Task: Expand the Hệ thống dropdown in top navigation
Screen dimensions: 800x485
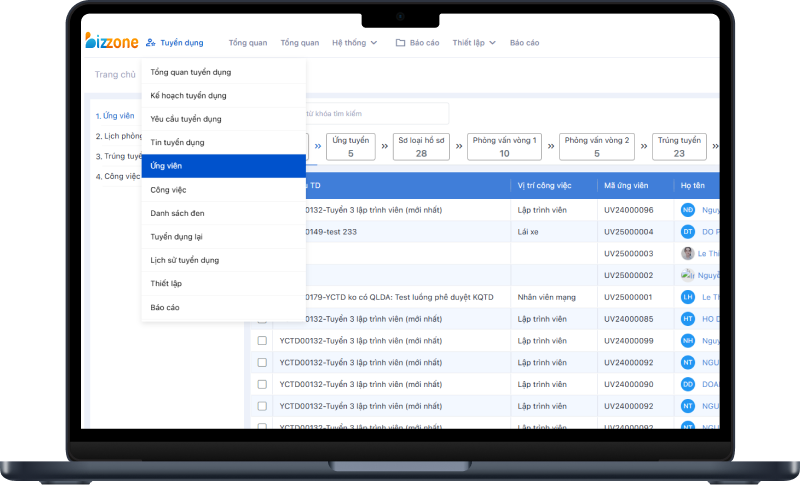Action: pyautogui.click(x=354, y=43)
